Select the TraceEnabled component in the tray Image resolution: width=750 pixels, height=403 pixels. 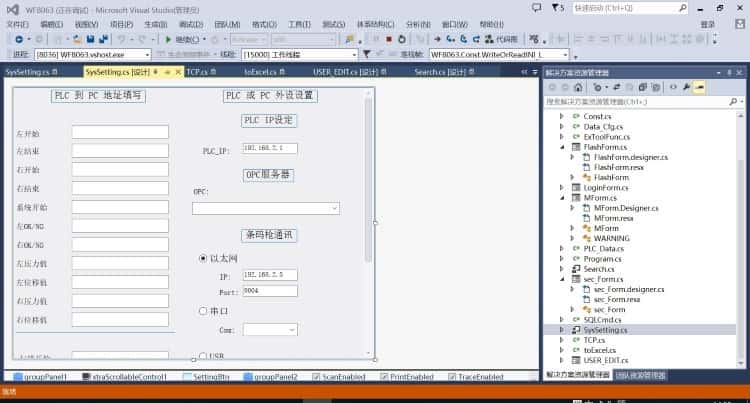click(x=475, y=377)
